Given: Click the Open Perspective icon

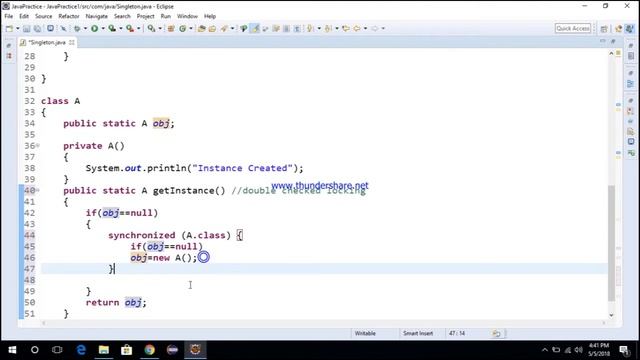Looking at the screenshot, I should (604, 28).
